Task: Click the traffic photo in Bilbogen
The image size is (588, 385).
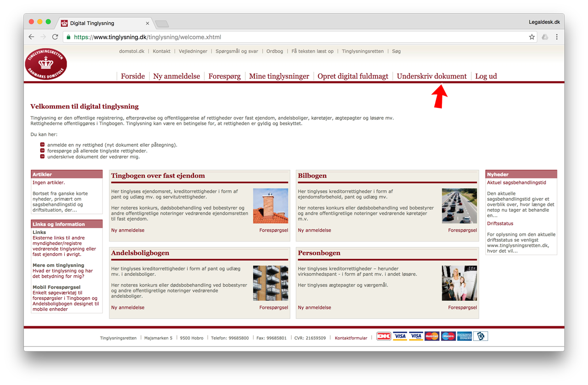Action: pos(459,206)
